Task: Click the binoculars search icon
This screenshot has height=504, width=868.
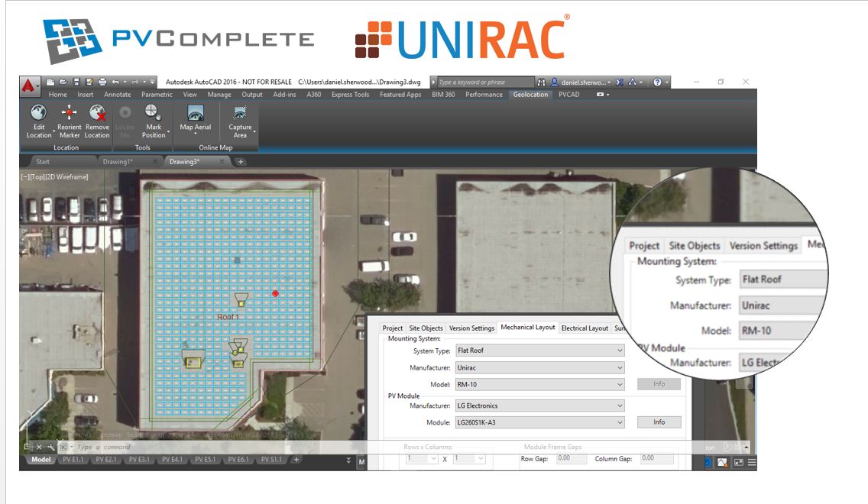Action: [x=542, y=82]
